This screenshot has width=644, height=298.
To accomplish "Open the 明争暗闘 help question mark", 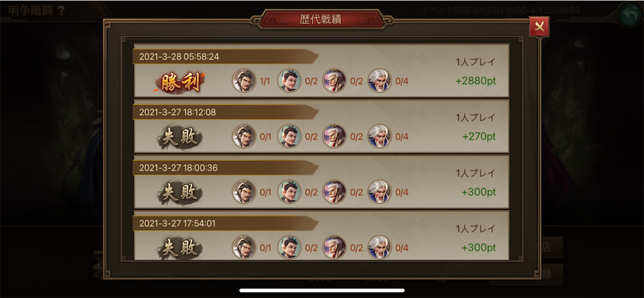I will pos(61,11).
